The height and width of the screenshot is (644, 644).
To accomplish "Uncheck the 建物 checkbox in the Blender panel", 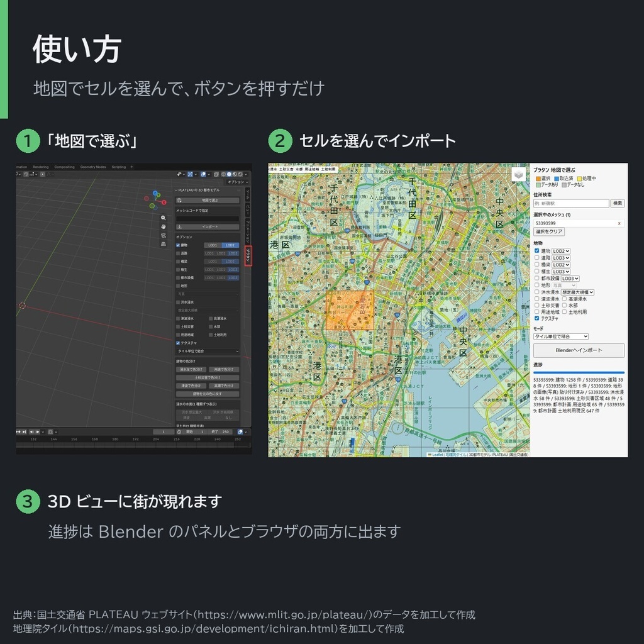I will coord(178,245).
